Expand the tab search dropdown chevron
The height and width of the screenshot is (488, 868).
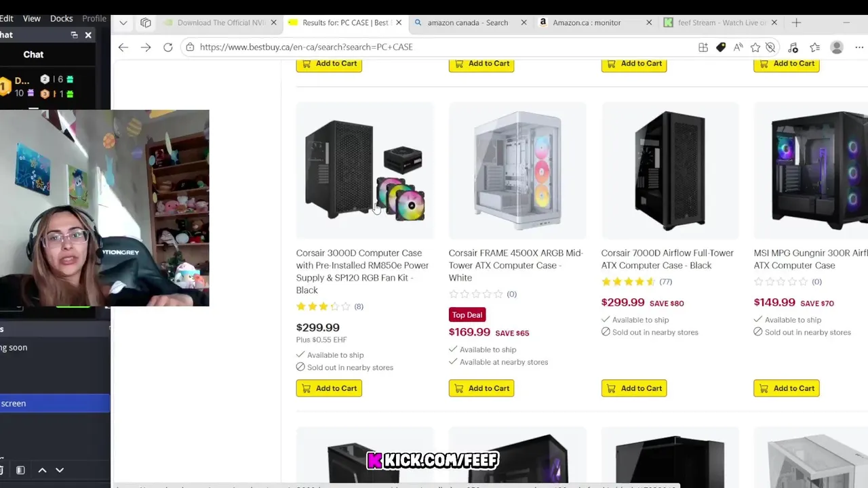[123, 22]
